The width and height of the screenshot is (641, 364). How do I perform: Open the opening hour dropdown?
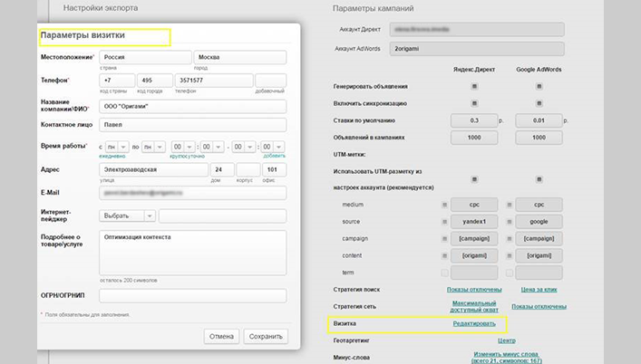coord(183,147)
